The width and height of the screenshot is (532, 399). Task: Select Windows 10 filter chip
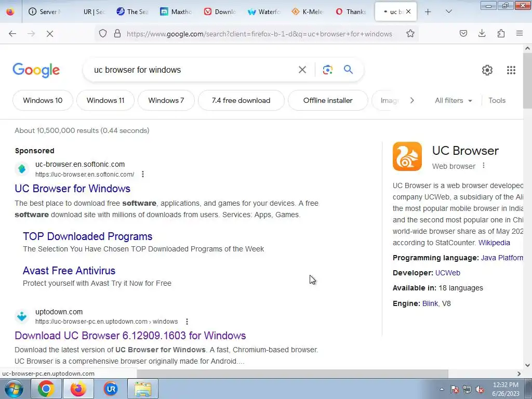(x=43, y=100)
